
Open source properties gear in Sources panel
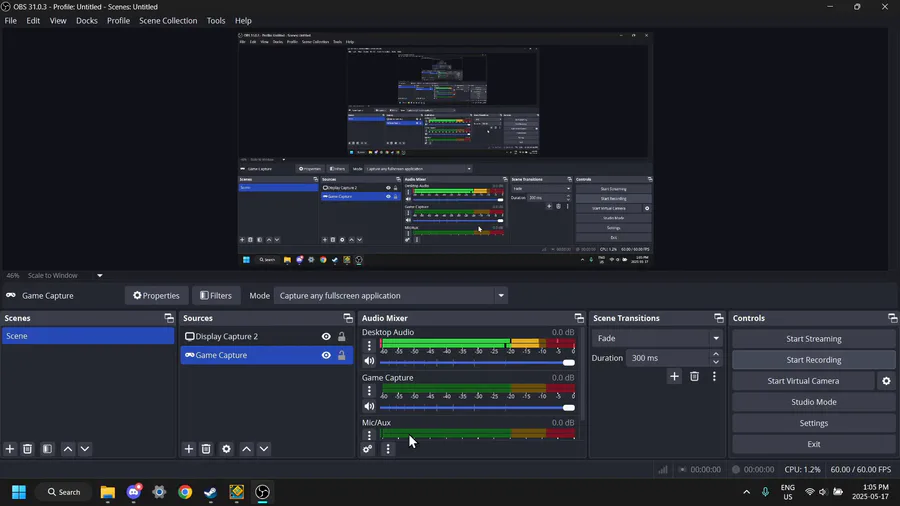pyautogui.click(x=227, y=449)
